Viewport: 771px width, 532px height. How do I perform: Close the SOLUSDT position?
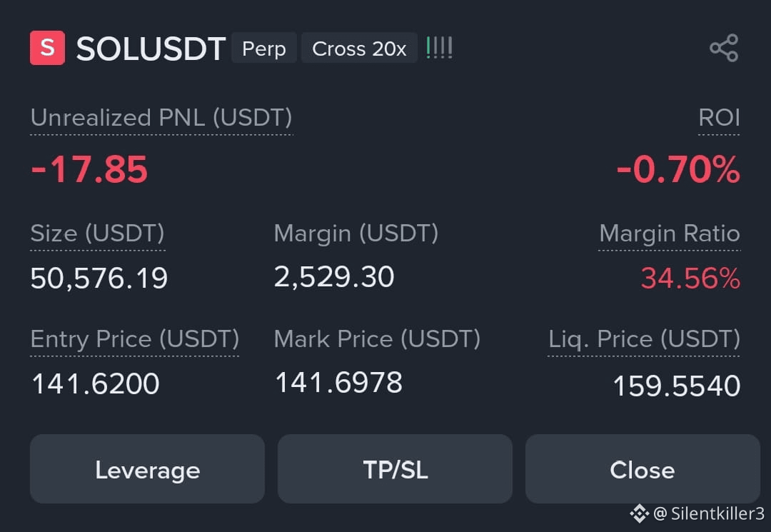pyautogui.click(x=642, y=469)
